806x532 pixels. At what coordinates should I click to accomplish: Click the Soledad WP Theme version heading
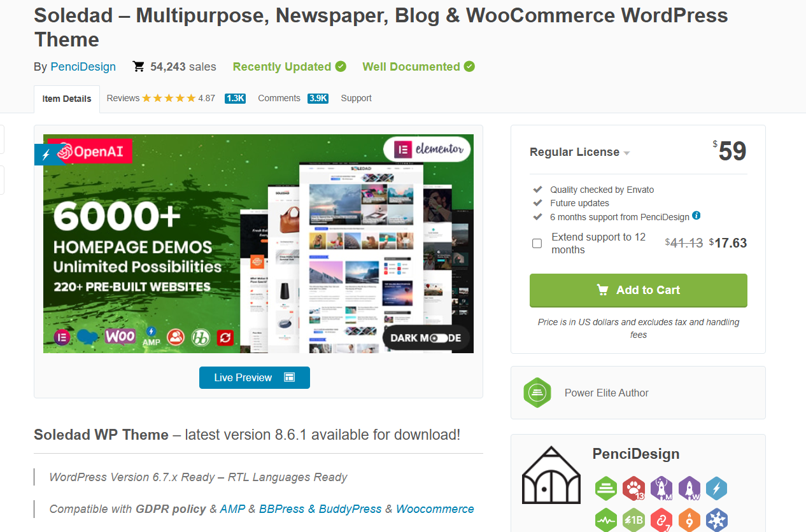247,435
